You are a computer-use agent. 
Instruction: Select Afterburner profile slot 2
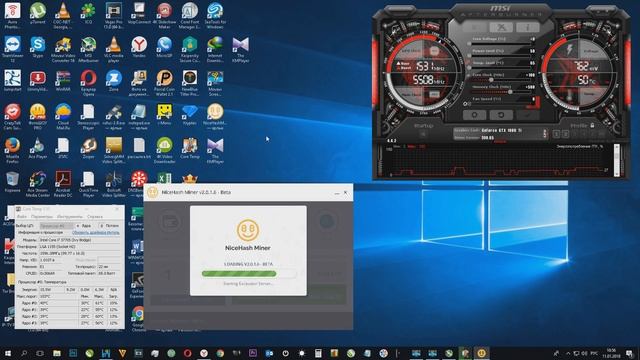tap(565, 134)
